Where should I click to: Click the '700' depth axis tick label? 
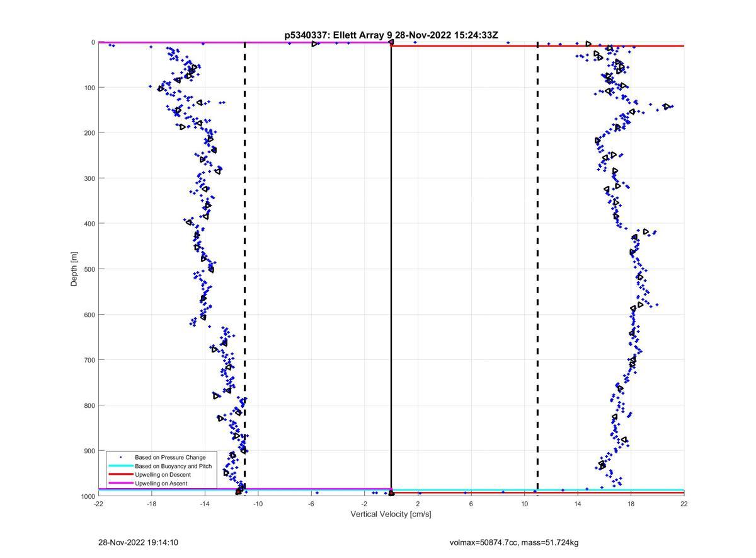click(89, 360)
